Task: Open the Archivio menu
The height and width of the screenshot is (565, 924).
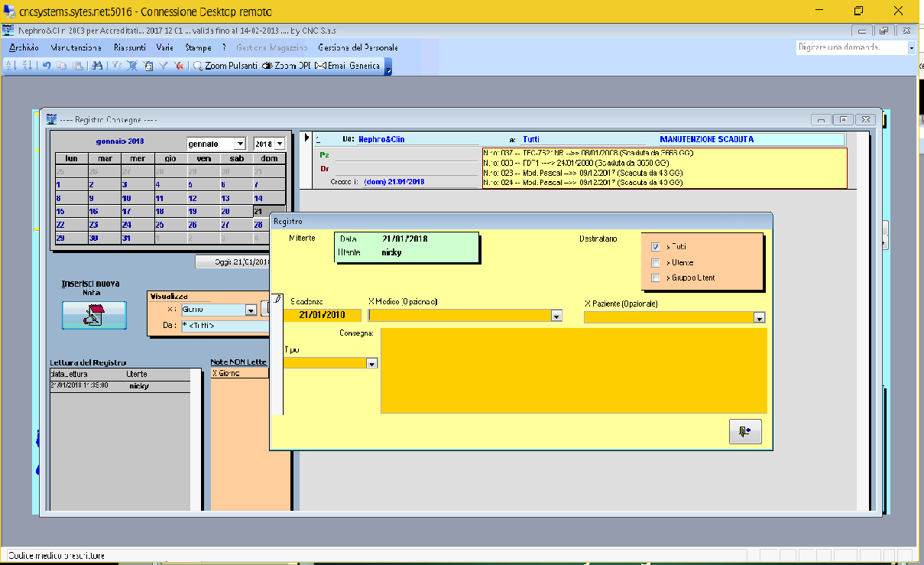Action: 24,47
